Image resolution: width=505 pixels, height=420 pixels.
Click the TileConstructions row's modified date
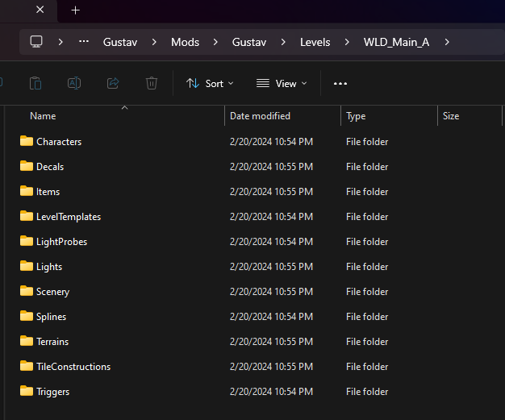[x=271, y=367]
